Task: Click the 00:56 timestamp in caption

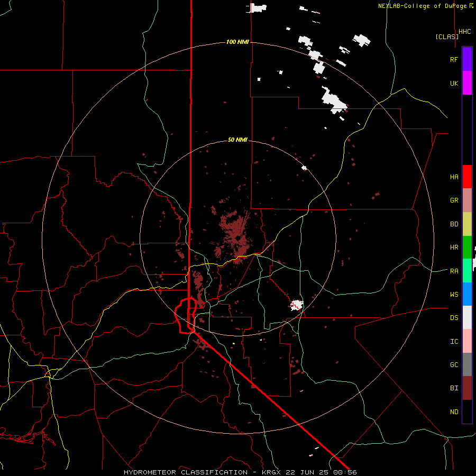Action: [344, 472]
